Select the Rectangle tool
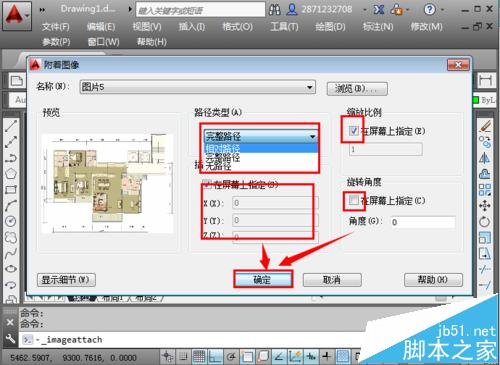The image size is (500, 365). [11, 190]
